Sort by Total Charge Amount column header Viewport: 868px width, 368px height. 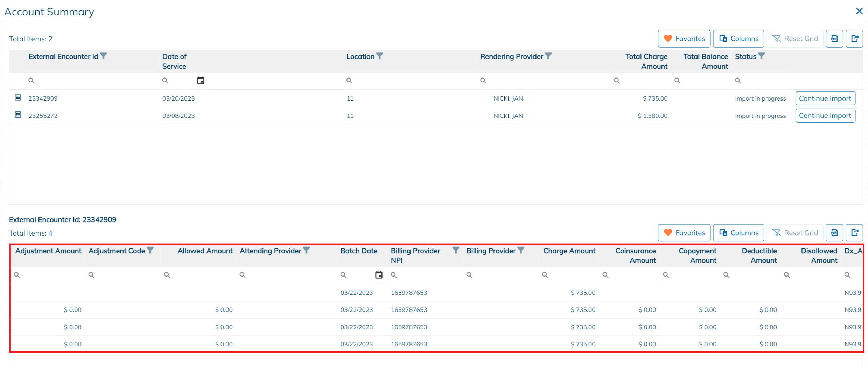646,61
